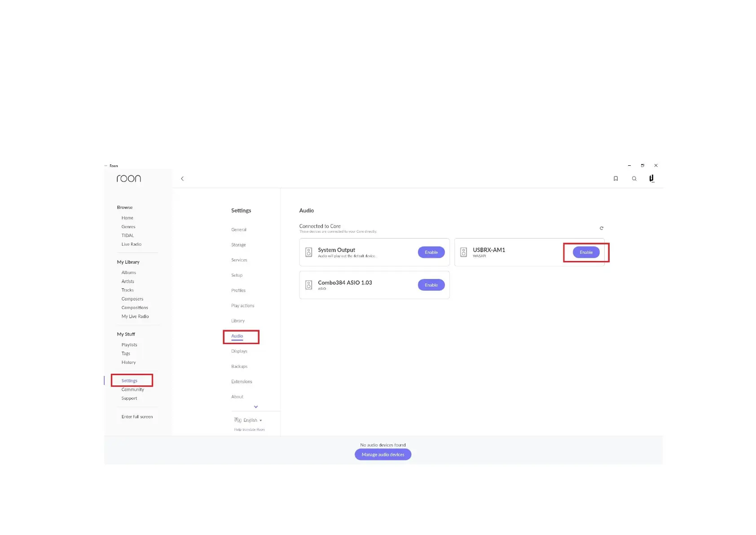
Task: Enable the System Output device
Action: (431, 252)
